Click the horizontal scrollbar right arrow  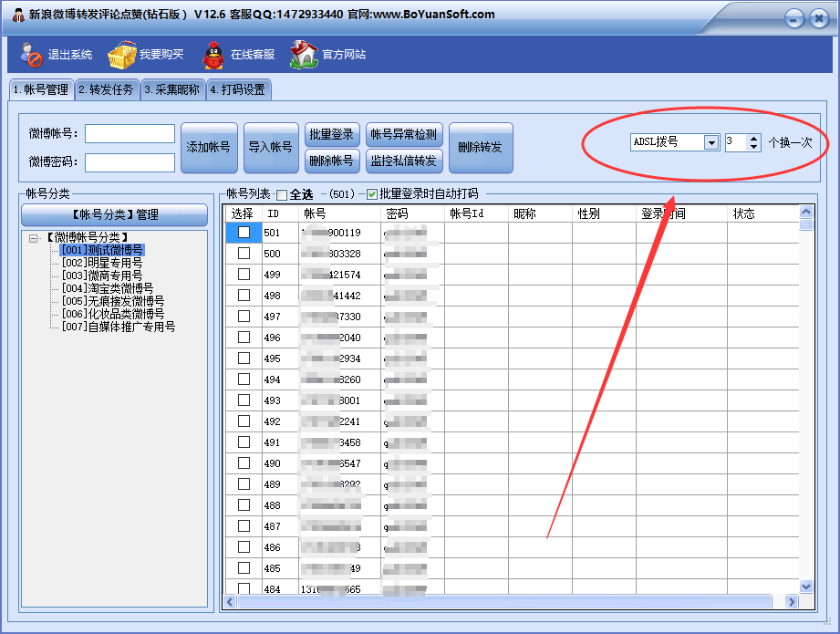click(x=792, y=602)
